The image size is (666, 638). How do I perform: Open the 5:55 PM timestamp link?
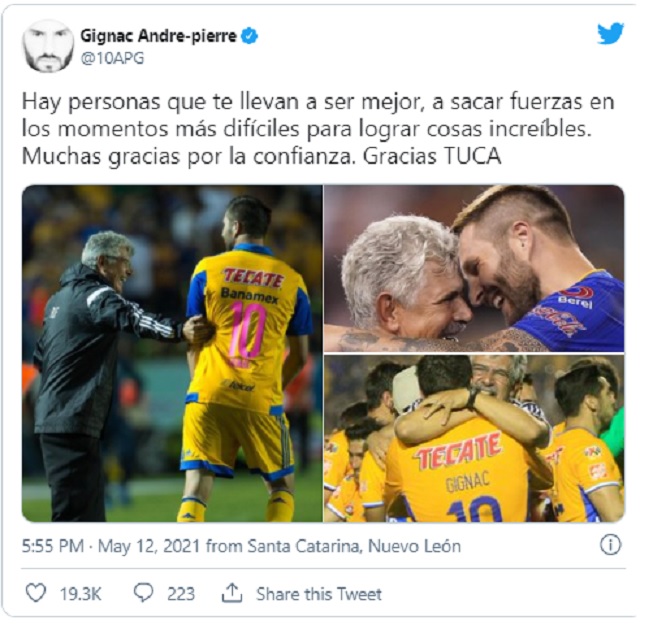pos(53,546)
